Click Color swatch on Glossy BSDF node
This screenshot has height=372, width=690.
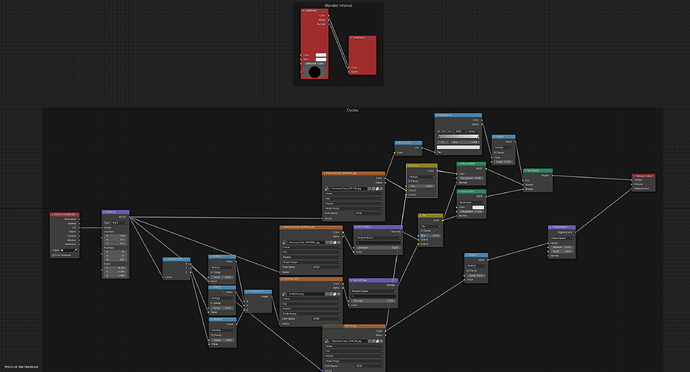point(478,207)
